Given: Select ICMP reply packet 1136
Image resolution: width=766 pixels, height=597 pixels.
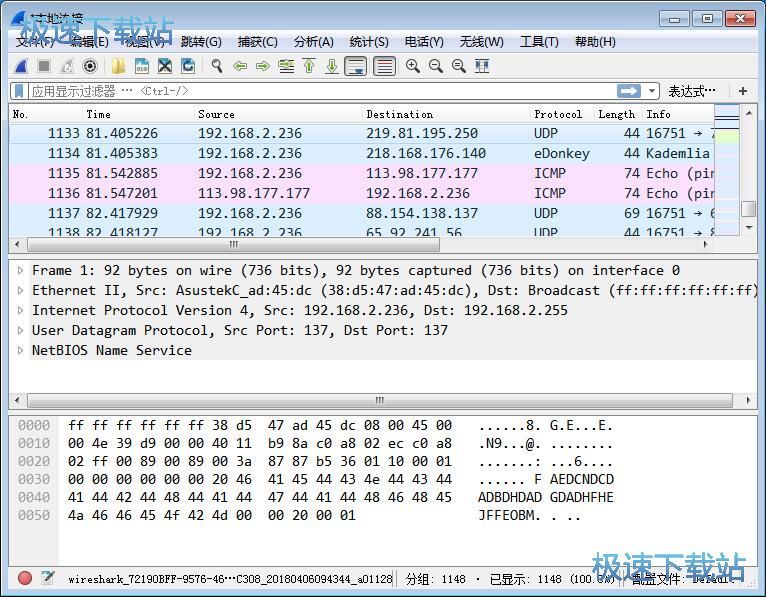Looking at the screenshot, I should (362, 193).
